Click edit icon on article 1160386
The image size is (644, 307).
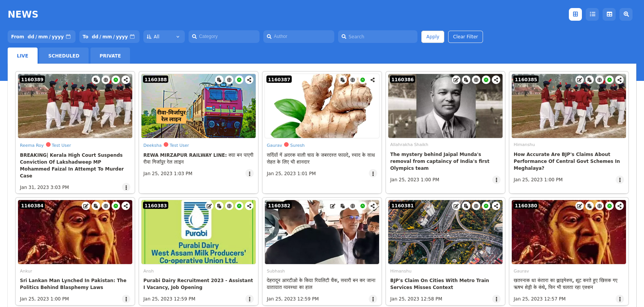click(456, 80)
